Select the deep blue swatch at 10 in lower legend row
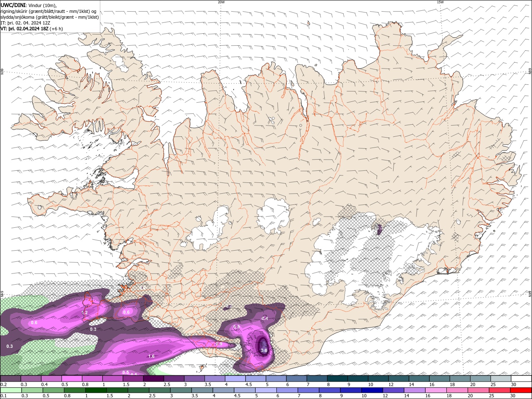The width and height of the screenshot is (532, 399). (372, 390)
